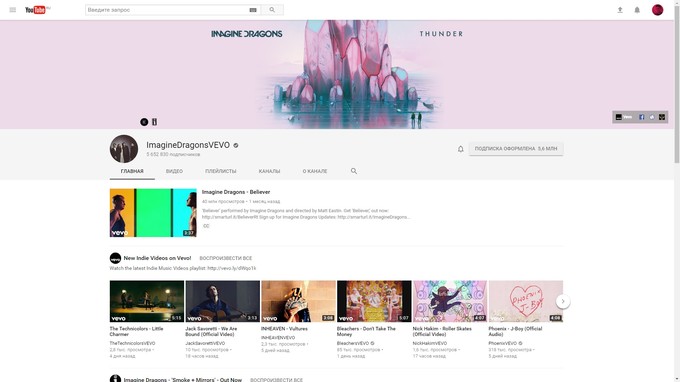The image size is (680, 382).
Task: Click the verified checkmark next to the channel name
Action: pos(236,145)
